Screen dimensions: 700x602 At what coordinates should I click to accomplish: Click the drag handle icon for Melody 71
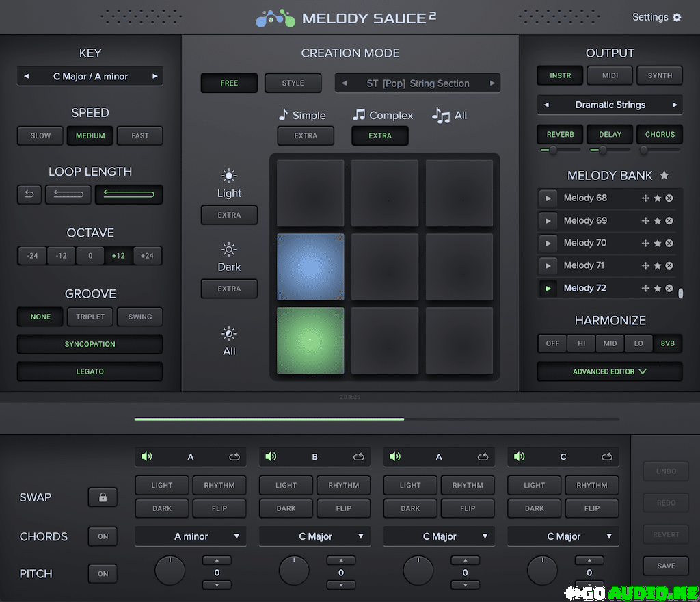click(x=645, y=265)
